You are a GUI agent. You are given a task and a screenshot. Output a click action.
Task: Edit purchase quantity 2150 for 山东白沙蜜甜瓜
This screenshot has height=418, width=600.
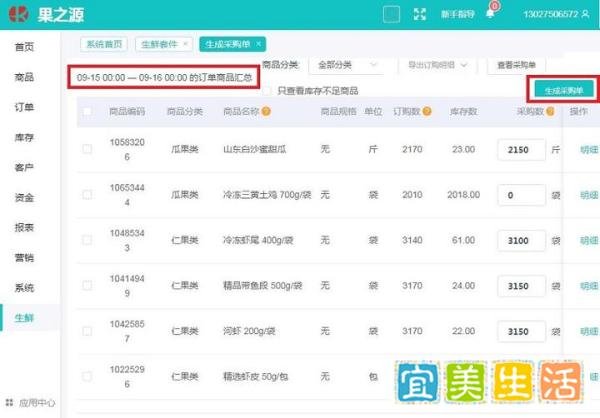pos(522,150)
